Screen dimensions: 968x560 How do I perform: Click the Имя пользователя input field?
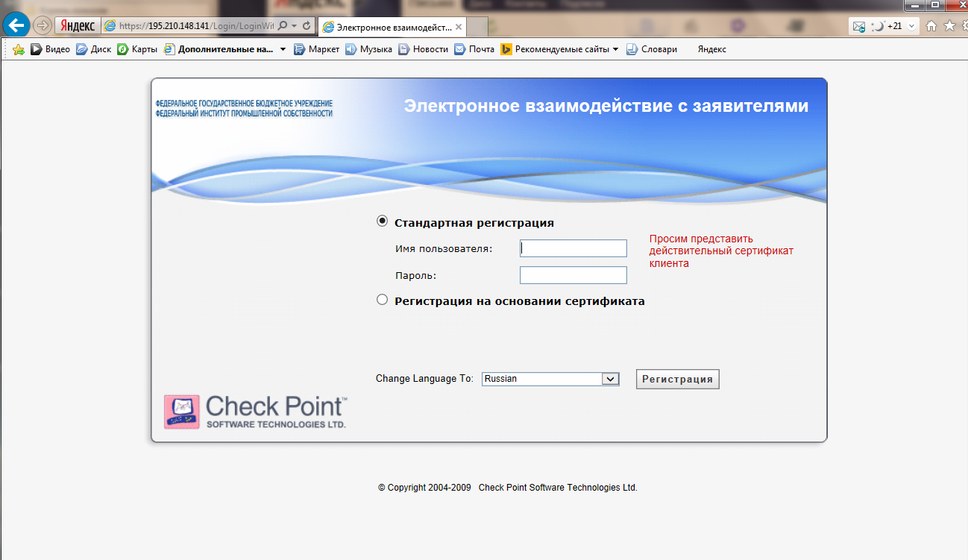tap(573, 248)
